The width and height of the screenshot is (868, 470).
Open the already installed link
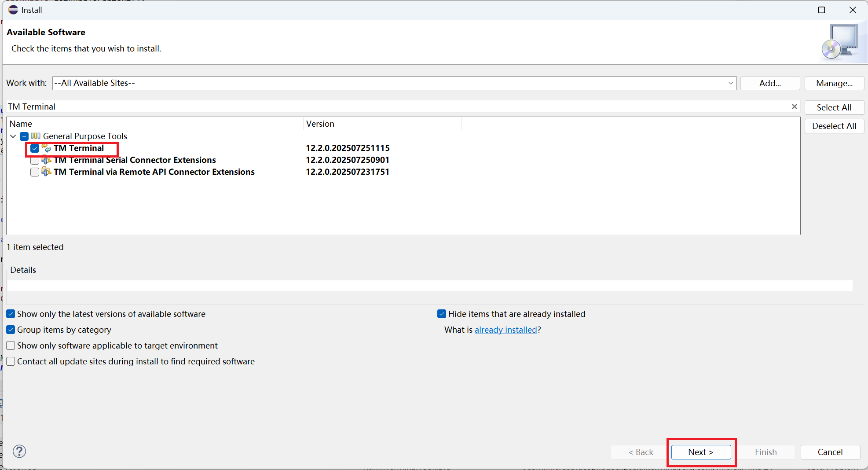point(506,330)
